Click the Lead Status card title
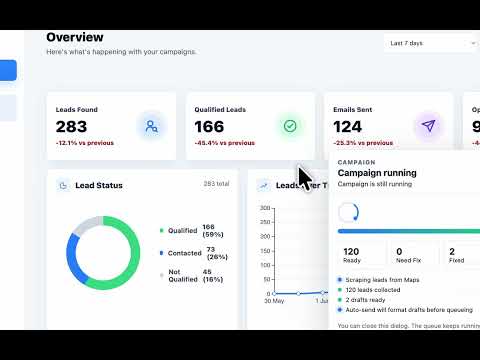This screenshot has width=480, height=360. tap(99, 186)
